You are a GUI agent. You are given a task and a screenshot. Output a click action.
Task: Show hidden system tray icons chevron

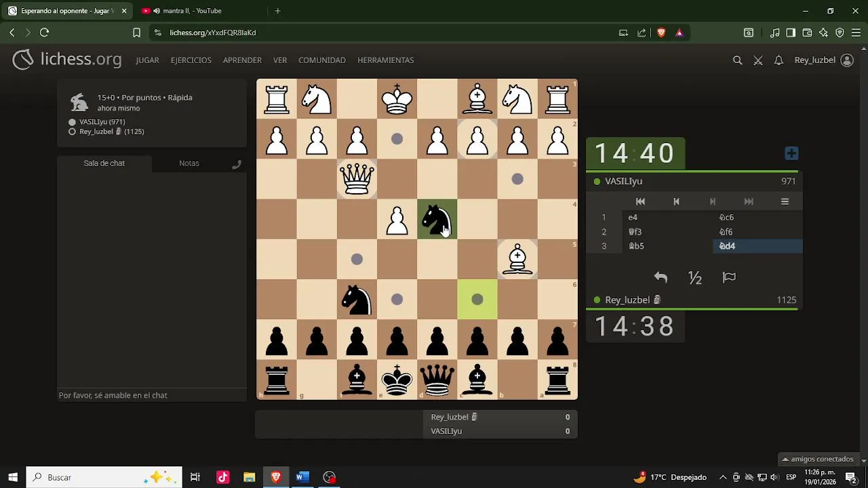click(723, 477)
